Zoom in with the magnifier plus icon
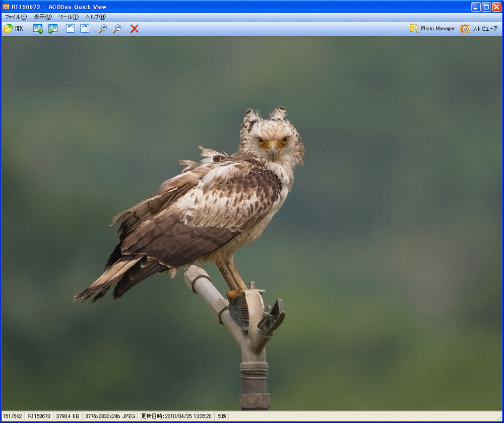Screen dimensions: 504x423 pos(102,29)
